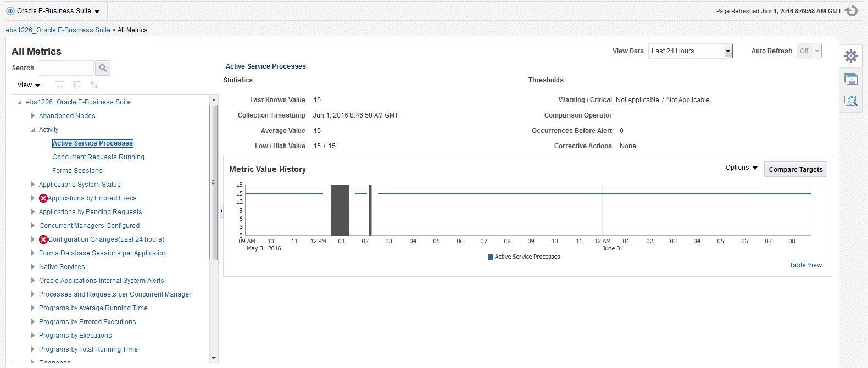Collapse the ebs1226_Oracle E-Business Suite root node

(x=20, y=102)
